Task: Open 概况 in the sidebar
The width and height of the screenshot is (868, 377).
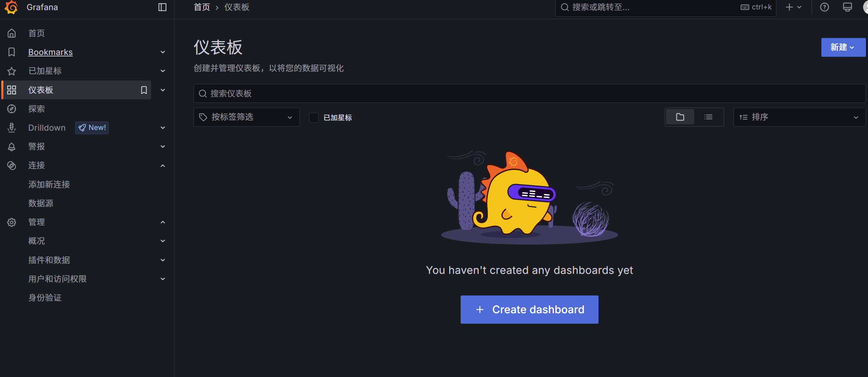Action: click(x=37, y=241)
